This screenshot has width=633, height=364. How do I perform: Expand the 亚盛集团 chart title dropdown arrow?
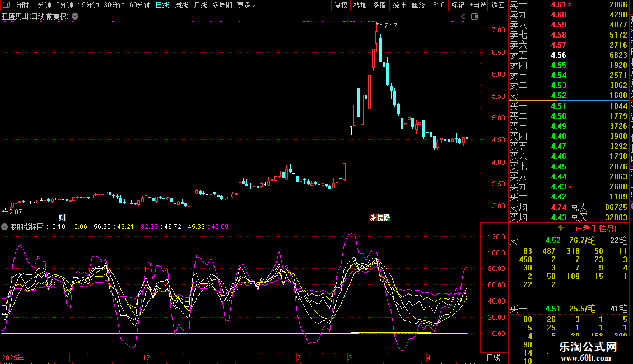pos(75,17)
